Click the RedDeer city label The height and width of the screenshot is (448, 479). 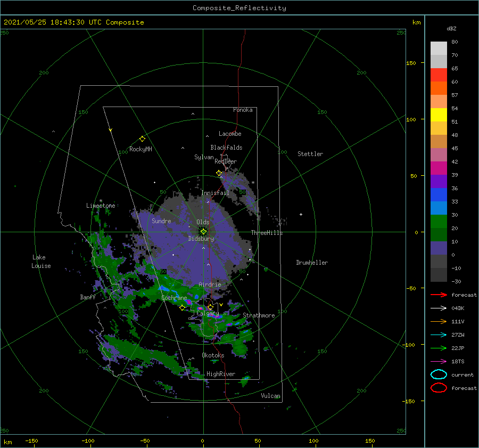226,161
